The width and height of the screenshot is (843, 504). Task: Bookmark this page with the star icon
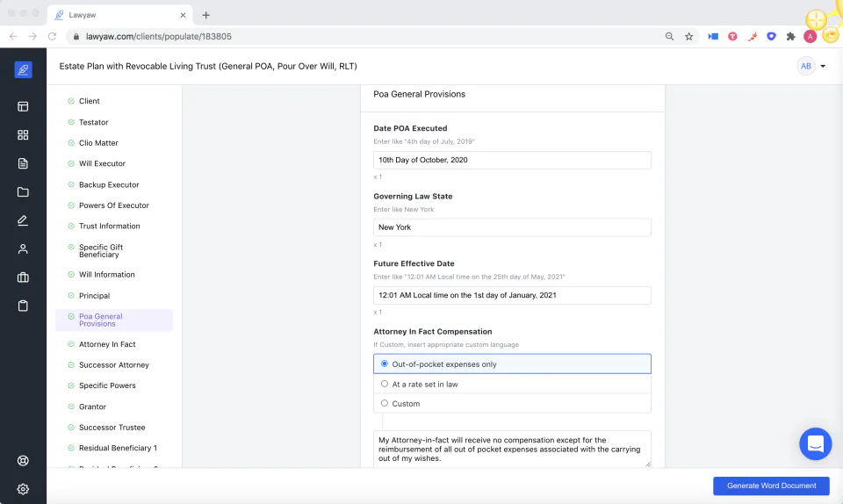[688, 37]
